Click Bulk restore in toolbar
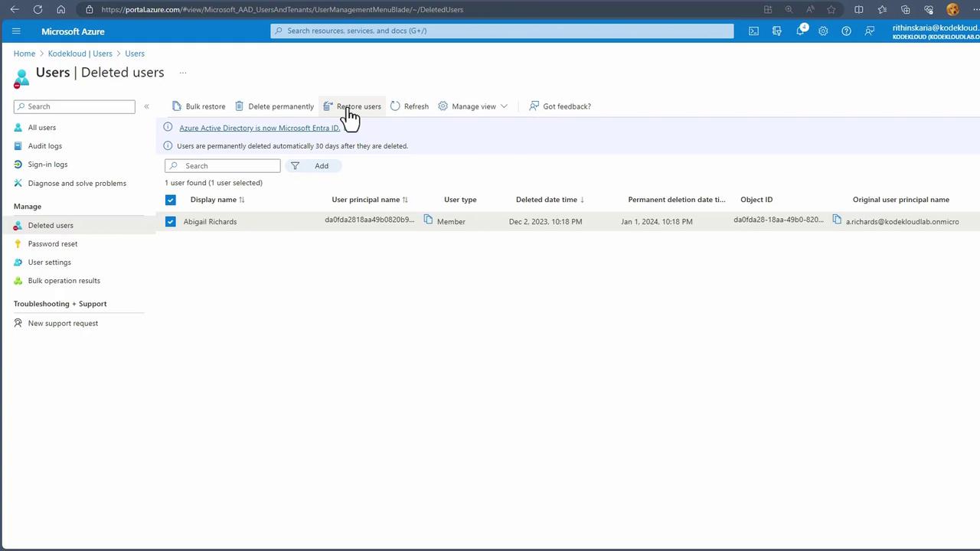980x551 pixels. (199, 106)
